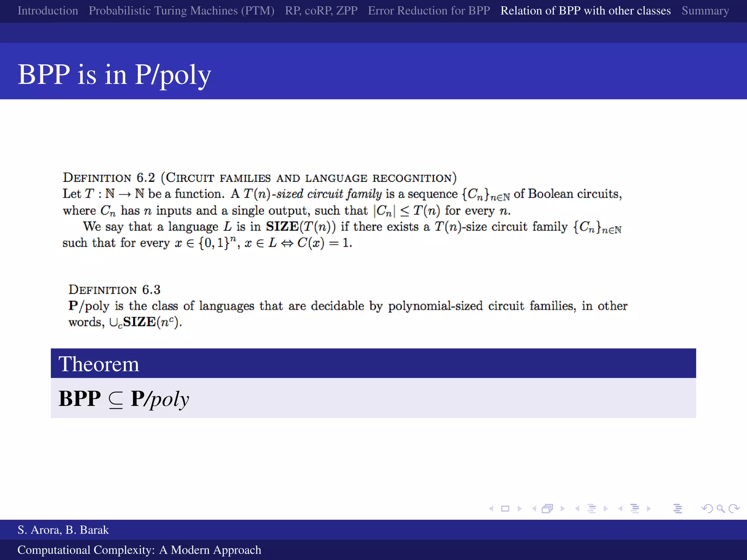This screenshot has height=560, width=747.
Task: Go to next slide arrow
Action: click(x=520, y=509)
